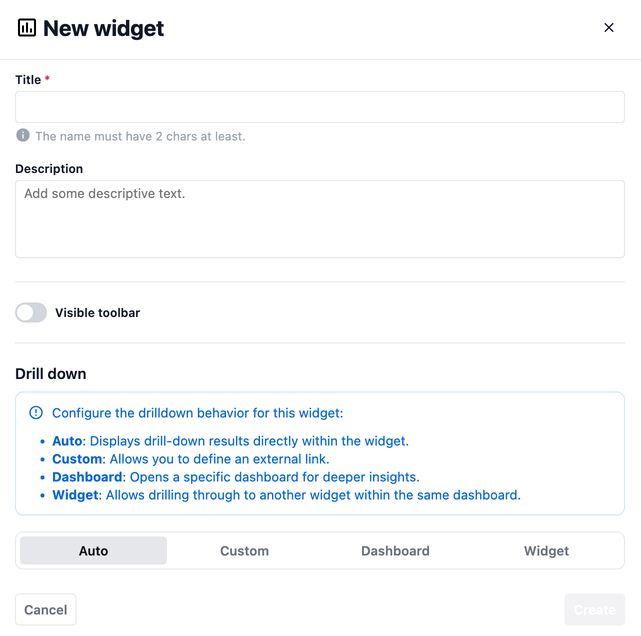The height and width of the screenshot is (636, 641).
Task: Click the info icon beside name hint
Action: [23, 136]
